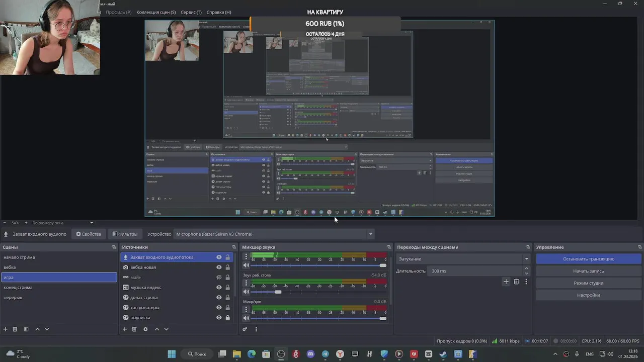
Task: Select the начало стрима scene
Action: [59, 257]
